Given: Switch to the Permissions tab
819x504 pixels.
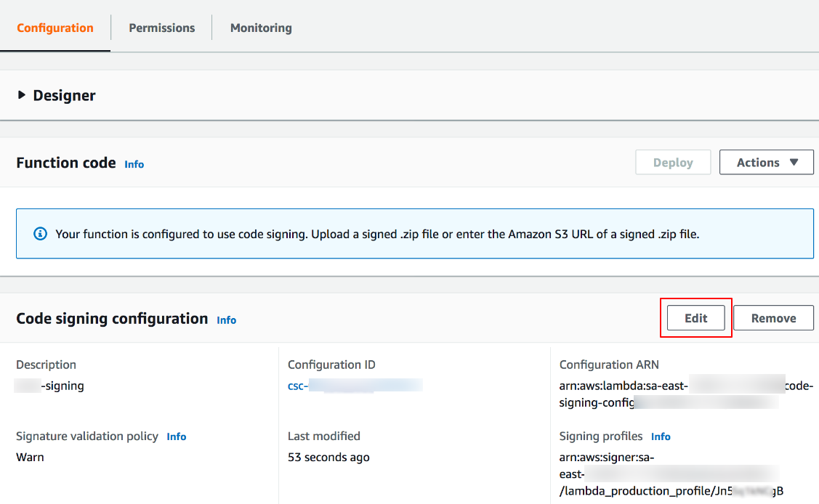Looking at the screenshot, I should (x=161, y=28).
